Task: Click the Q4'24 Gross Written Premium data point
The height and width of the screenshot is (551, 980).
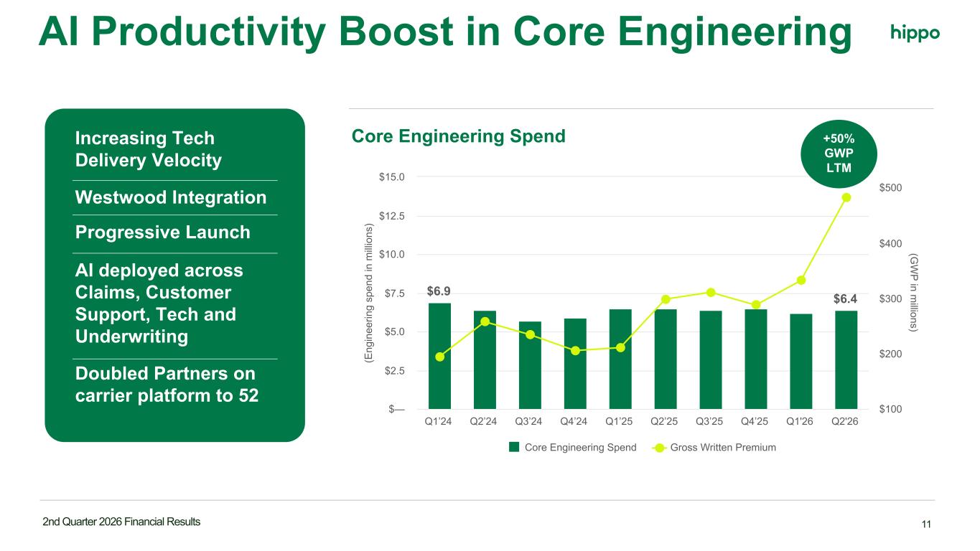Action: click(575, 351)
